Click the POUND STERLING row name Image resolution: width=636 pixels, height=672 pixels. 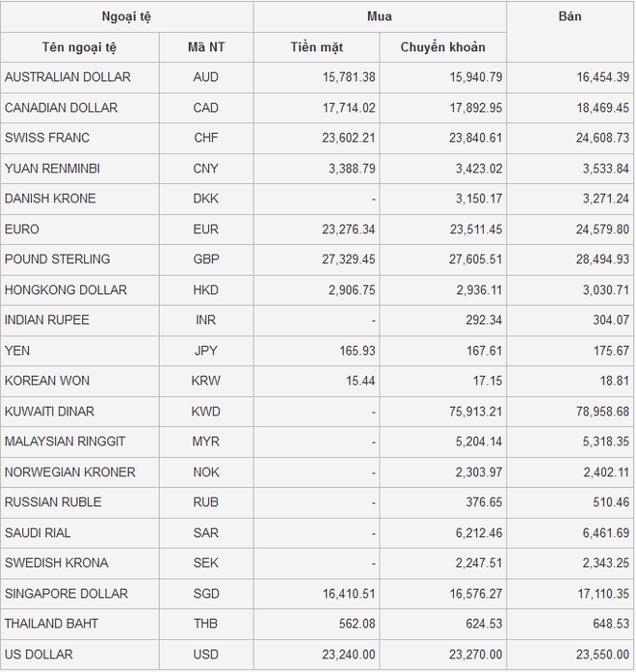click(57, 259)
